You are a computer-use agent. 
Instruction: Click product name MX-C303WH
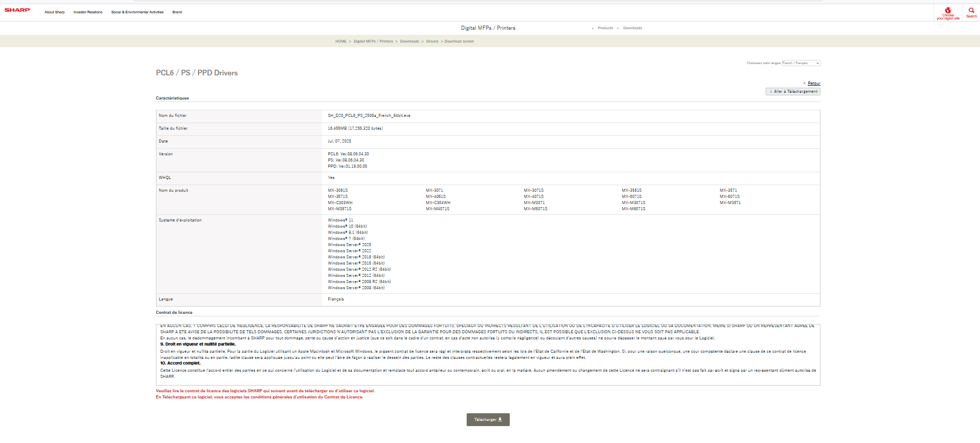[x=340, y=203]
